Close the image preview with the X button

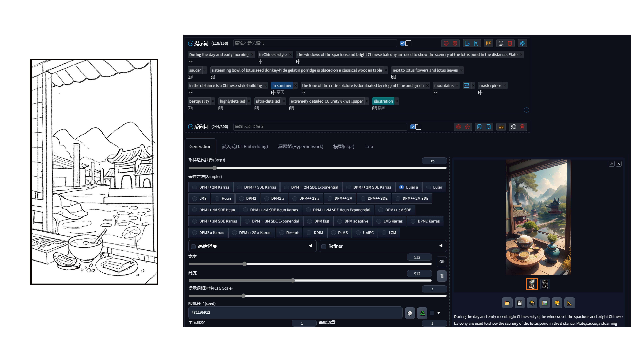tap(619, 164)
